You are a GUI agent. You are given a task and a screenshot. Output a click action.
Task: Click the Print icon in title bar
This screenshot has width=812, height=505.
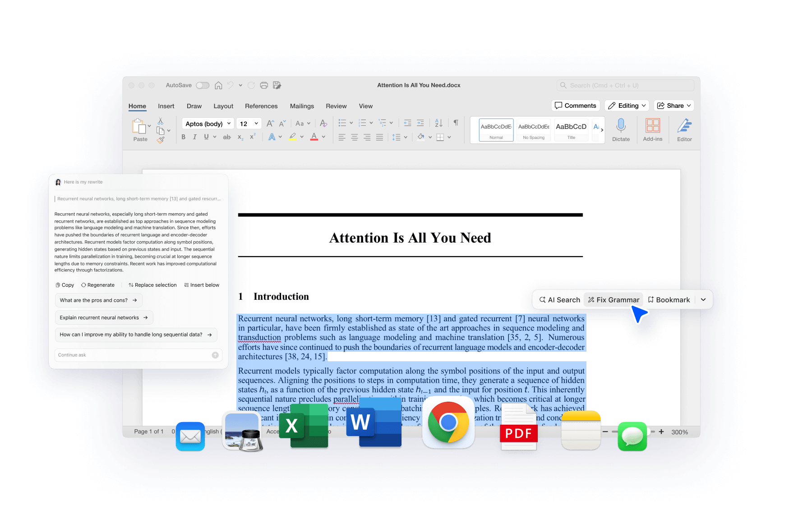pos(264,85)
